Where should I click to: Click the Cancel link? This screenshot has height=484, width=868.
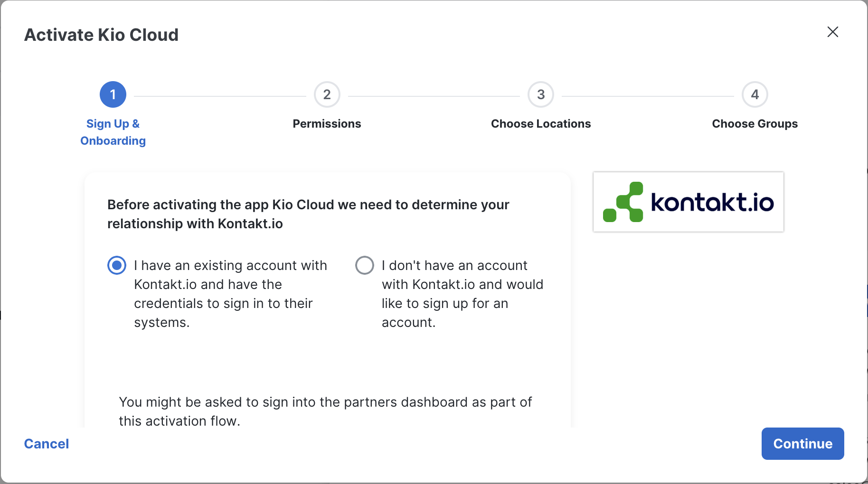pyautogui.click(x=47, y=444)
